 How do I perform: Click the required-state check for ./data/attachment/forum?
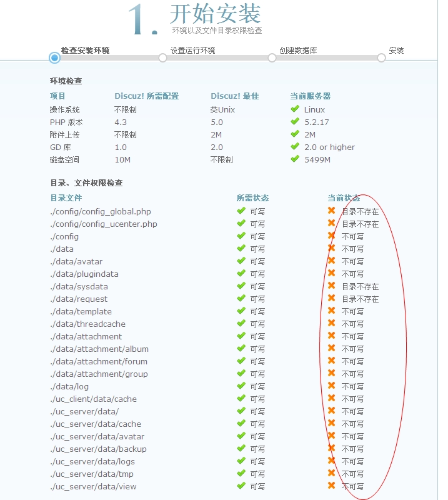(x=241, y=361)
